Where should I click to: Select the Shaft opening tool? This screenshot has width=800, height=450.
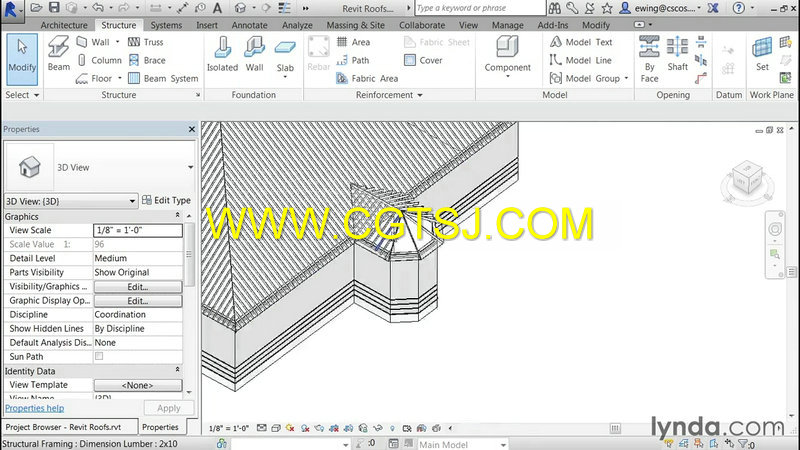pos(678,54)
